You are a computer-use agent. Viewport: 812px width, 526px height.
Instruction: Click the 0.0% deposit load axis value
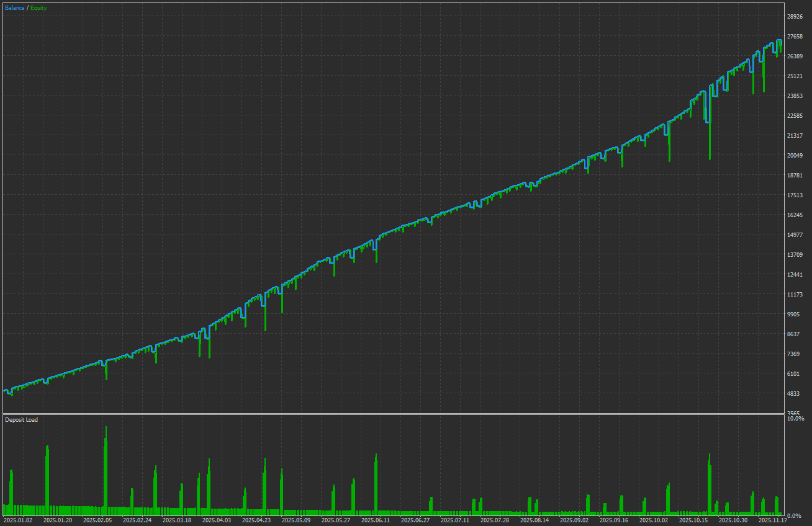click(x=795, y=515)
